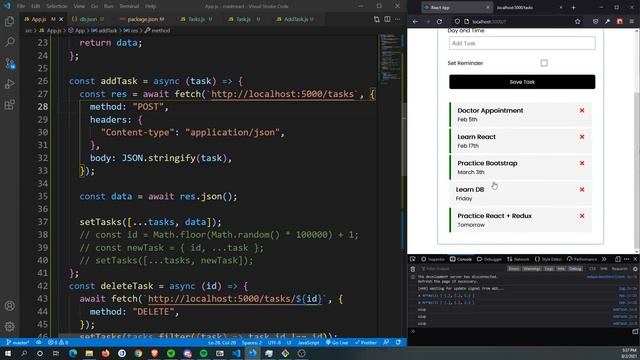Open the Style Editor devtools tab
This screenshot has height=360, width=640.
[548, 259]
